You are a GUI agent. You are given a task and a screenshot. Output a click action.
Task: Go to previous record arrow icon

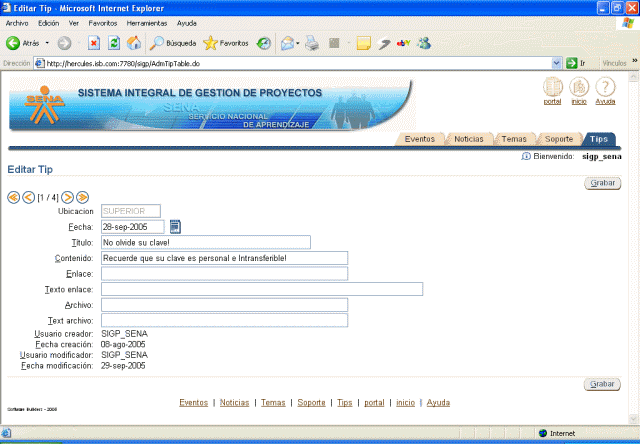pyautogui.click(x=28, y=198)
